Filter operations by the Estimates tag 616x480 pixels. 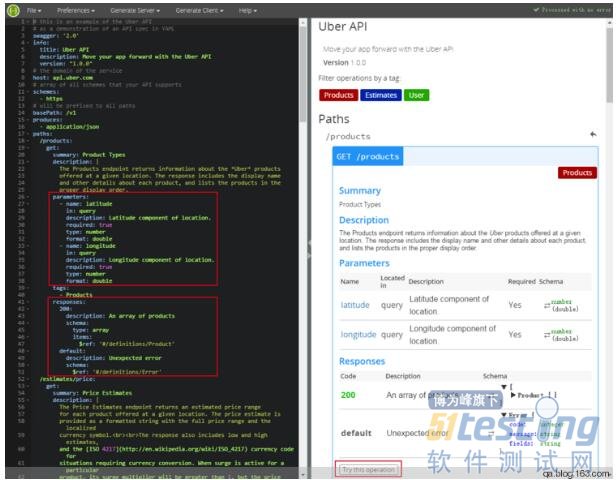click(380, 95)
